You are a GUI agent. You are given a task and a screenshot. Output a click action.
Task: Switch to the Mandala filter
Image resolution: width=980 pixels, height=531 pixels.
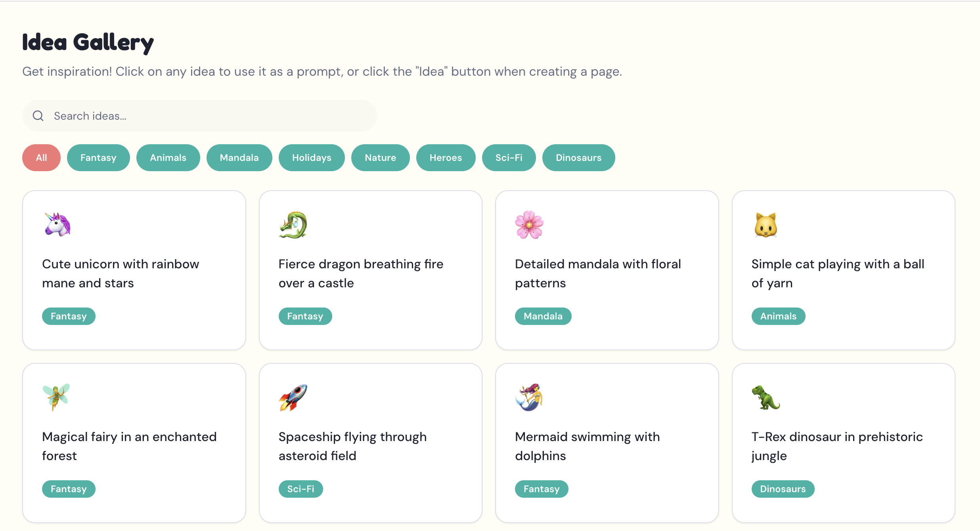point(239,158)
